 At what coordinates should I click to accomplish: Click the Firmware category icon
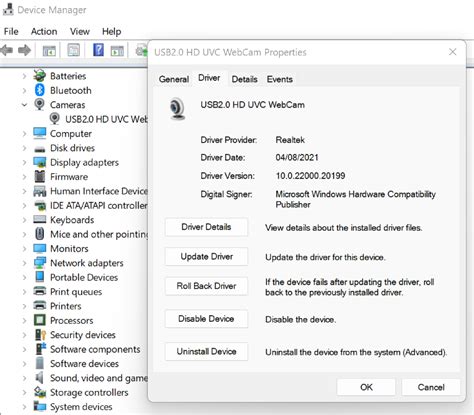click(x=40, y=176)
